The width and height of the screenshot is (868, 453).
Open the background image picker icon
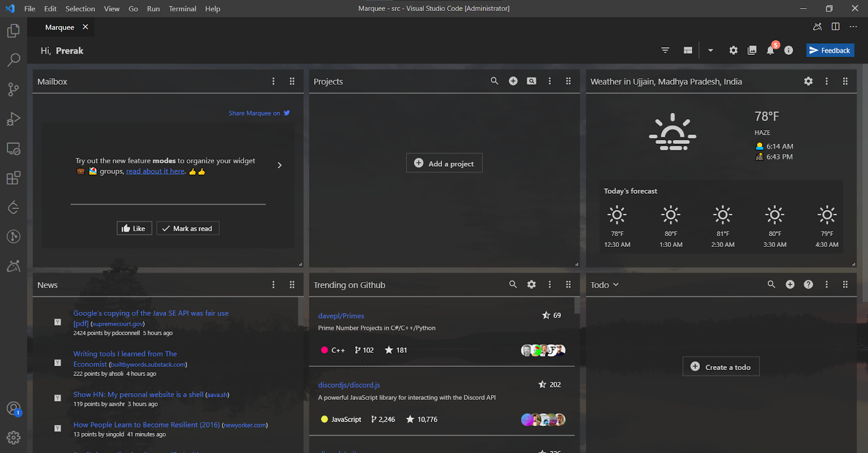(x=752, y=50)
